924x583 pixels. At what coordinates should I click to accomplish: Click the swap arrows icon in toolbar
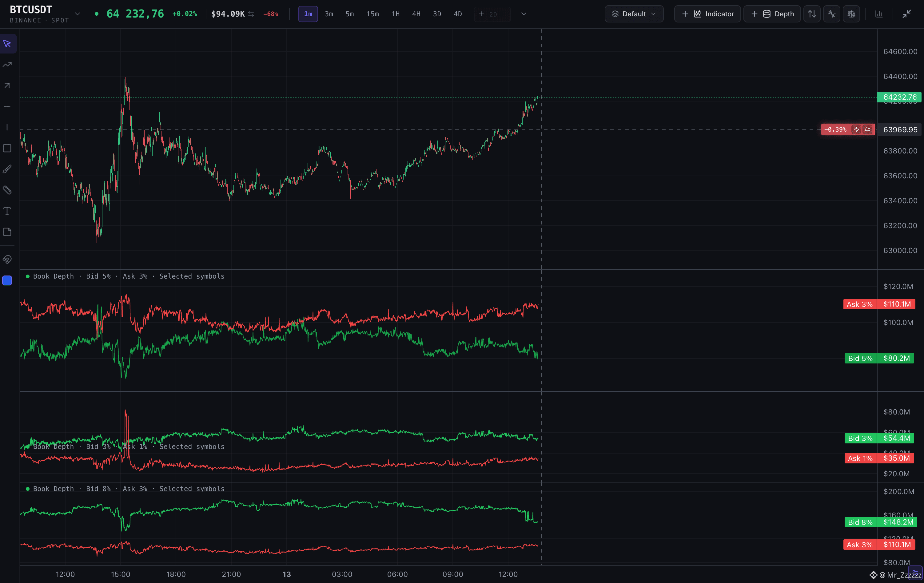coord(812,14)
